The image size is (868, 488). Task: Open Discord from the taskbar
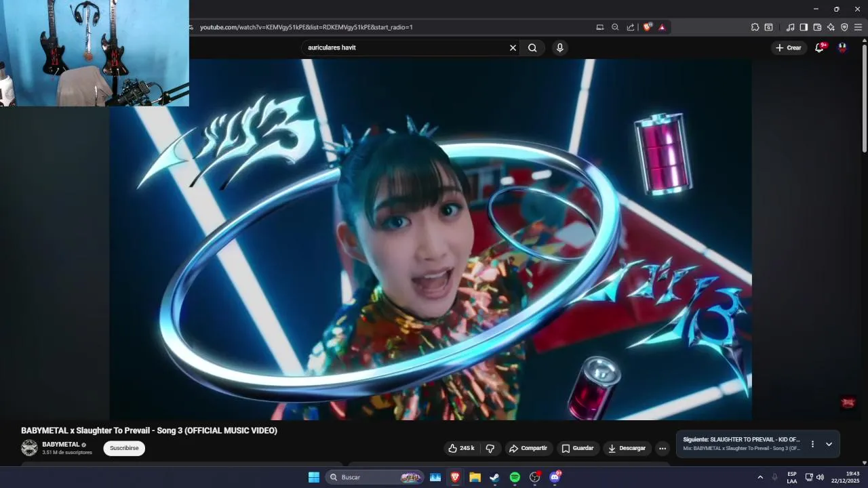(555, 477)
